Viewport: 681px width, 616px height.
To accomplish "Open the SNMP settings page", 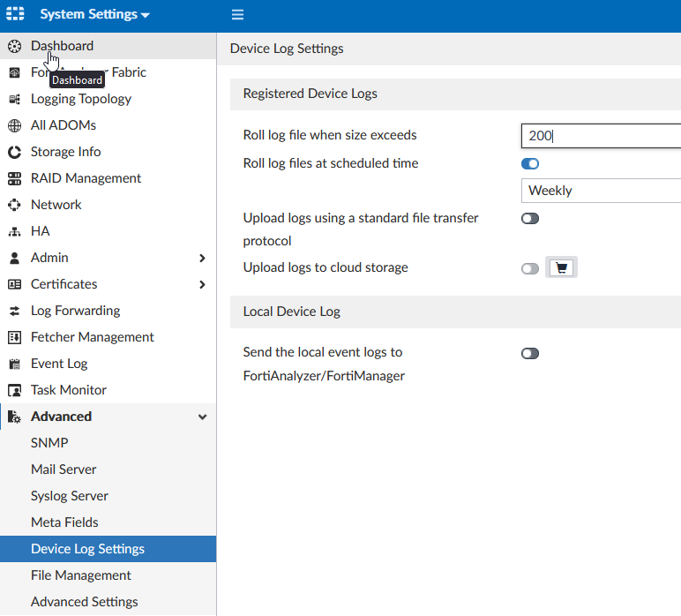I will tap(49, 443).
